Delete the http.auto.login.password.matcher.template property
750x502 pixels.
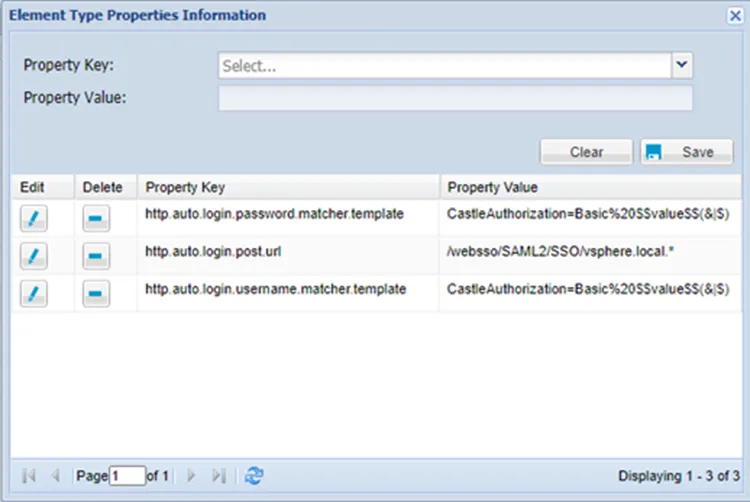[x=96, y=218]
